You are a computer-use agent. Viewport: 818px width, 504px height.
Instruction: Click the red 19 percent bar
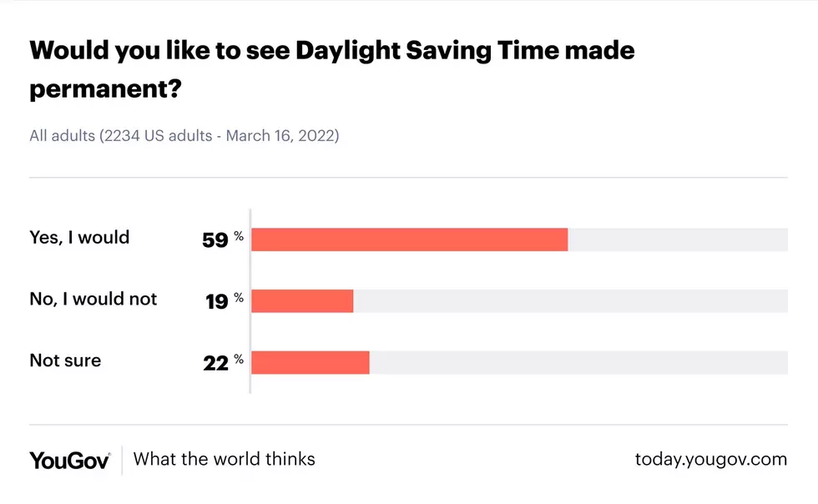(x=302, y=301)
